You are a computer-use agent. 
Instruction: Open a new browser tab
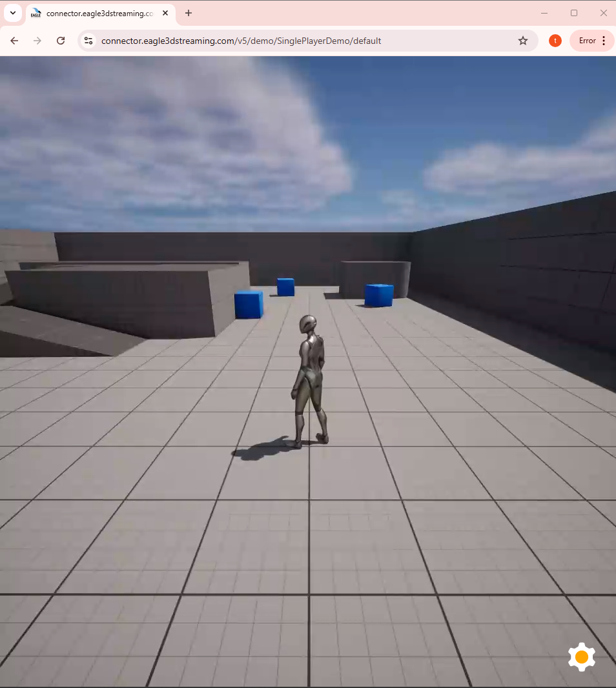pyautogui.click(x=189, y=13)
